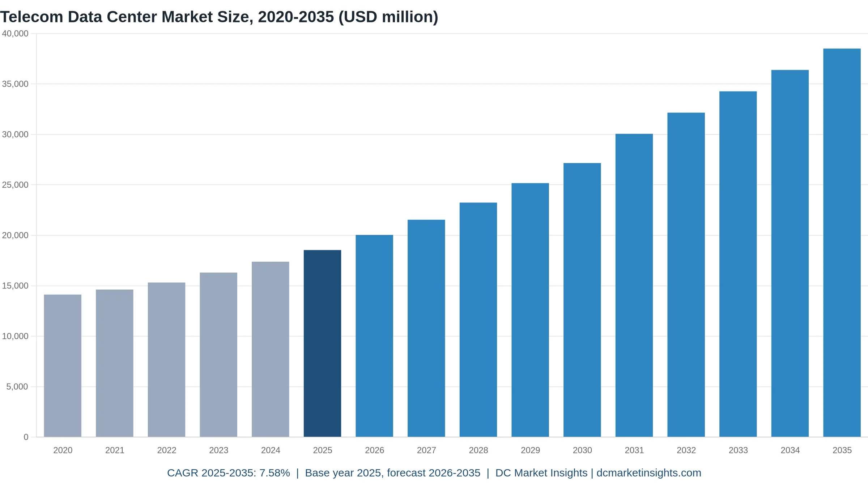The height and width of the screenshot is (488, 868).
Task: Select the dark blue 2025 base-year bar
Action: pos(322,343)
